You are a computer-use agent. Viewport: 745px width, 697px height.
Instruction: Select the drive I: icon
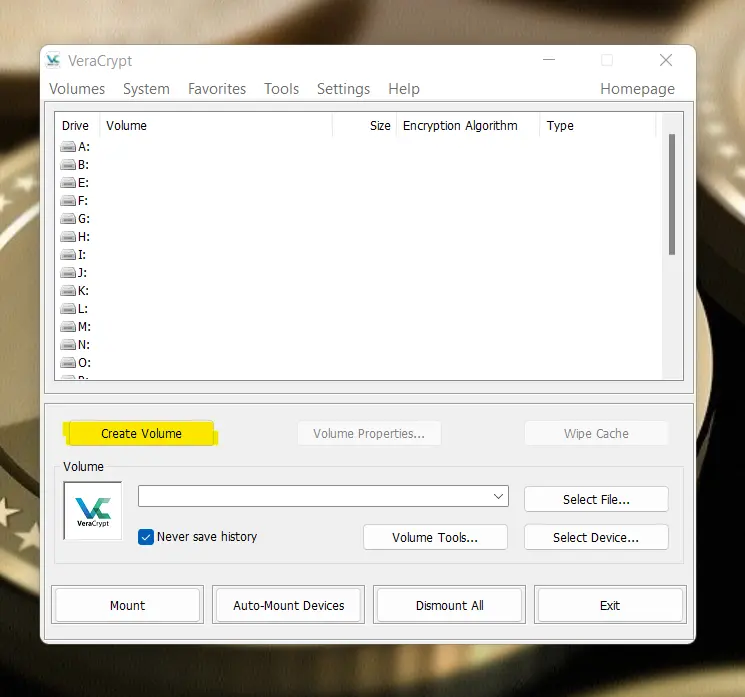pos(68,255)
